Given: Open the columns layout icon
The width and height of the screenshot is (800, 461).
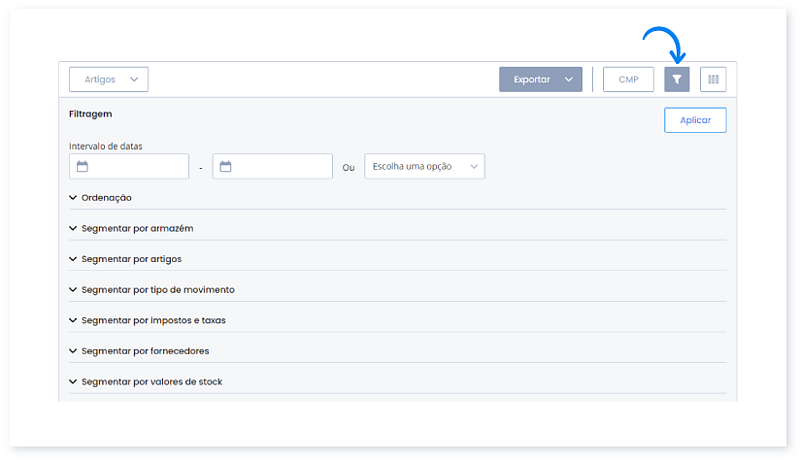Looking at the screenshot, I should 713,80.
